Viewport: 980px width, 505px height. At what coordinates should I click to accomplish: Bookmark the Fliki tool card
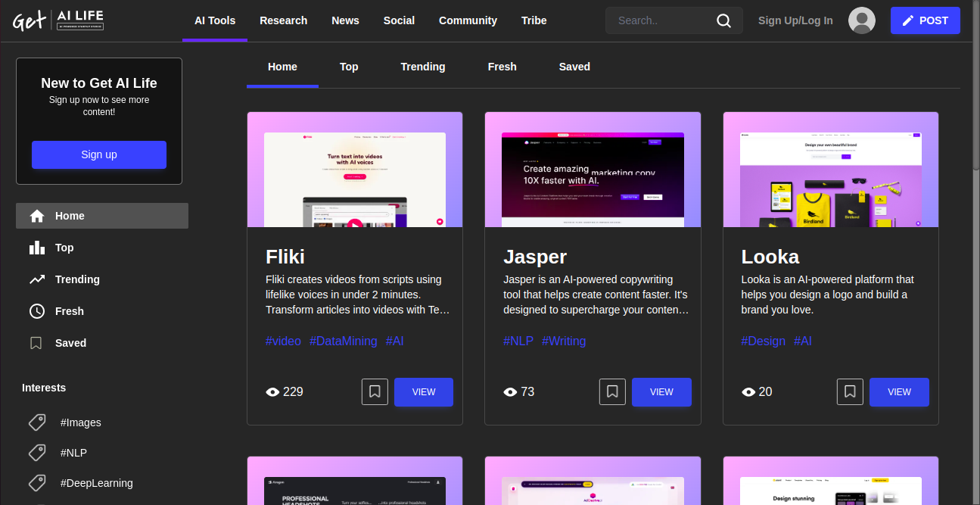(375, 392)
